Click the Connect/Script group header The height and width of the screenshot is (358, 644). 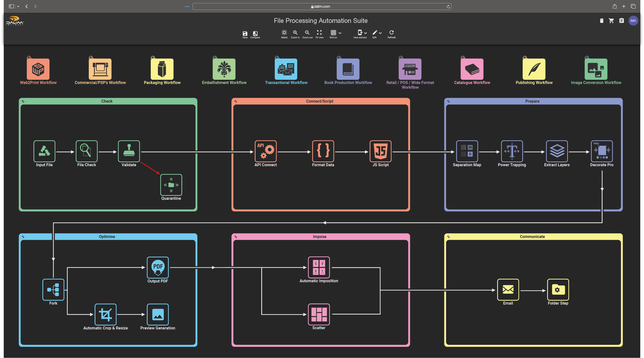[x=321, y=101]
